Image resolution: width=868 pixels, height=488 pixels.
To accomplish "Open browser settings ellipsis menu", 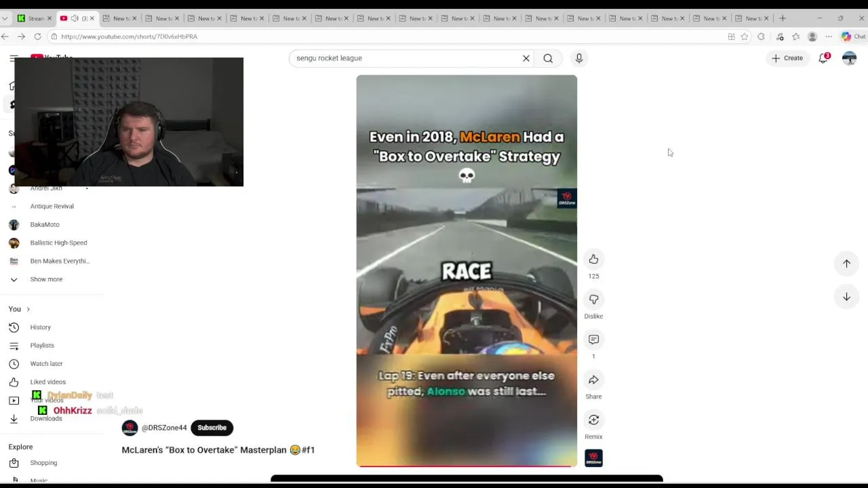I will point(829,37).
